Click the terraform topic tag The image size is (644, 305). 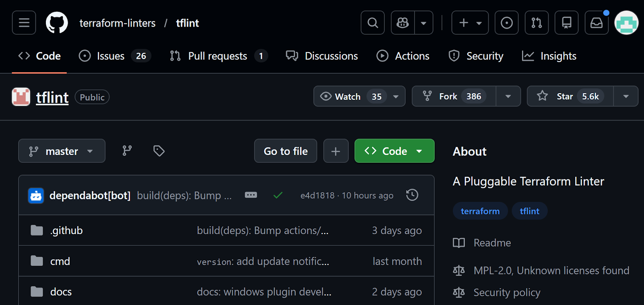click(480, 211)
